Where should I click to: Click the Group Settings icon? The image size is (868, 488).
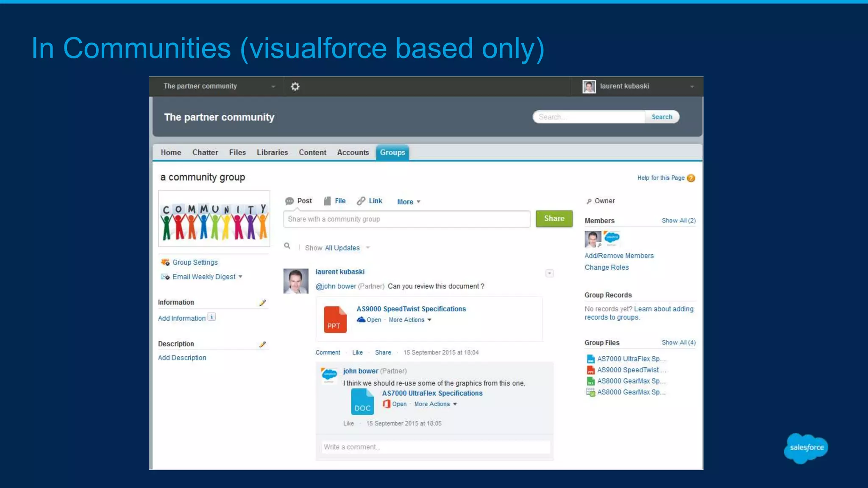pos(165,262)
